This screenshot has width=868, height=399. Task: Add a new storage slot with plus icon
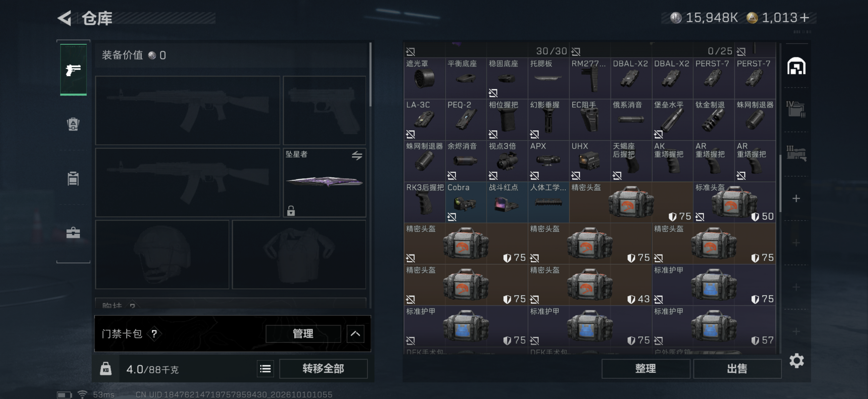[x=796, y=198]
